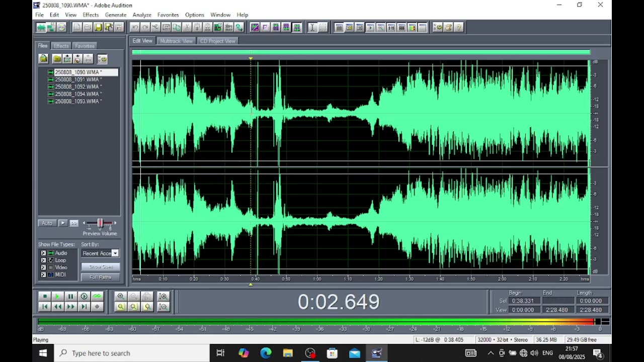Image resolution: width=644 pixels, height=362 pixels.
Task: Open the Options menu
Action: coord(195,15)
